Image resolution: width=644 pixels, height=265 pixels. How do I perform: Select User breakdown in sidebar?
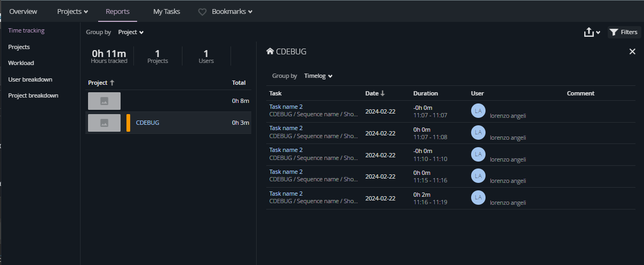(30, 79)
